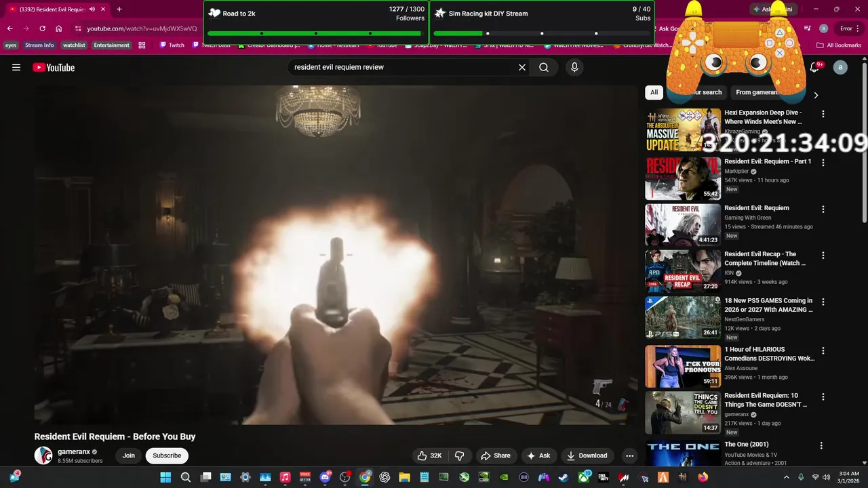
Task: Open the Twitch bookmark
Action: click(172, 45)
